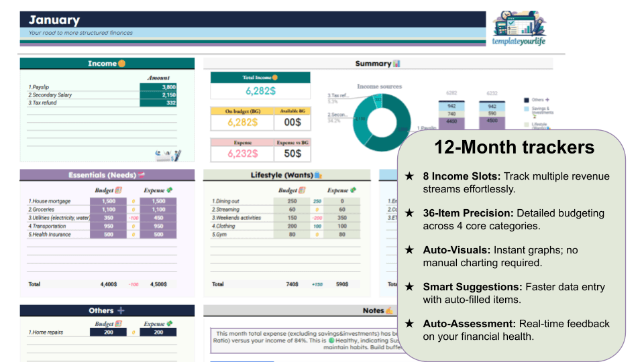
Task: Click the icon beside the Notes header
Action: pyautogui.click(x=389, y=310)
